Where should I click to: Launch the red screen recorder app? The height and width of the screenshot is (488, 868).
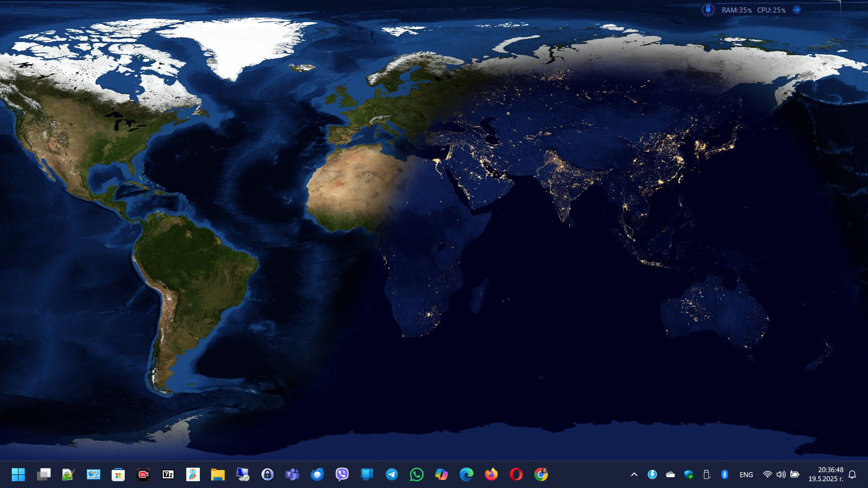143,474
